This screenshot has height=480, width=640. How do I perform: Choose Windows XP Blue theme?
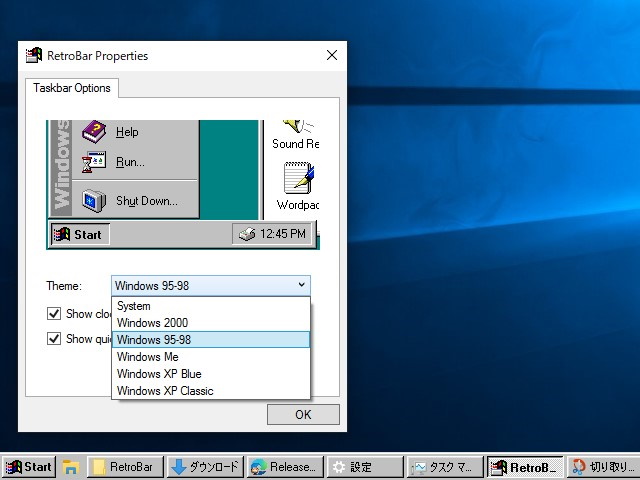(x=211, y=373)
